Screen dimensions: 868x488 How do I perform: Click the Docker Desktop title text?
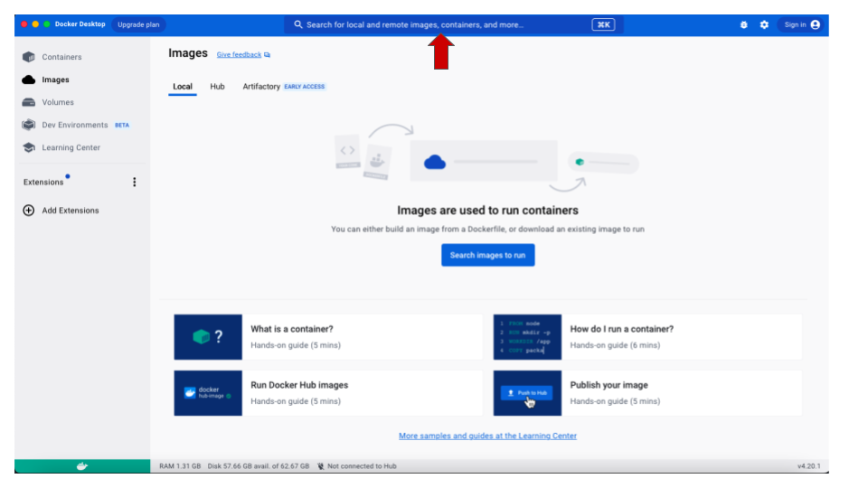pos(80,24)
